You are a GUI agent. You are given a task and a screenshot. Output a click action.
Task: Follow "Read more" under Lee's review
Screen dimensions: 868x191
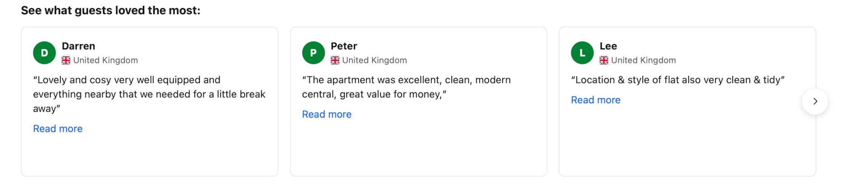coord(595,100)
